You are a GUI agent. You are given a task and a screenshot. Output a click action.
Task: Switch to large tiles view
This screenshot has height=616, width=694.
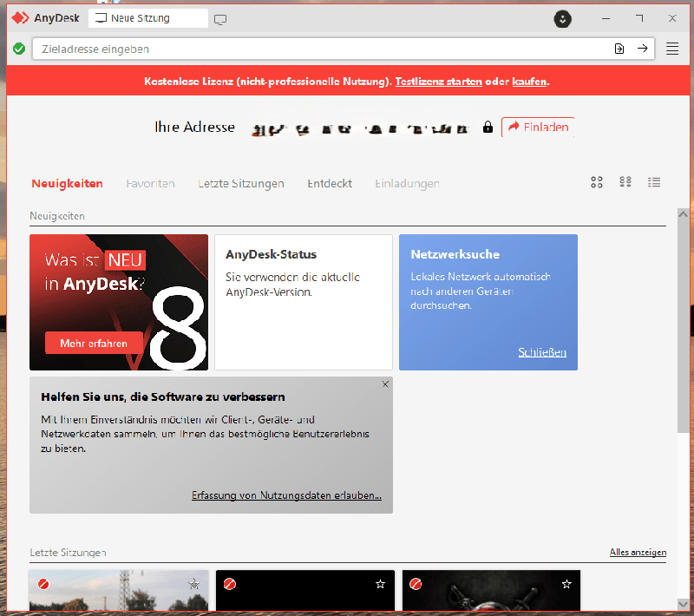click(x=597, y=182)
